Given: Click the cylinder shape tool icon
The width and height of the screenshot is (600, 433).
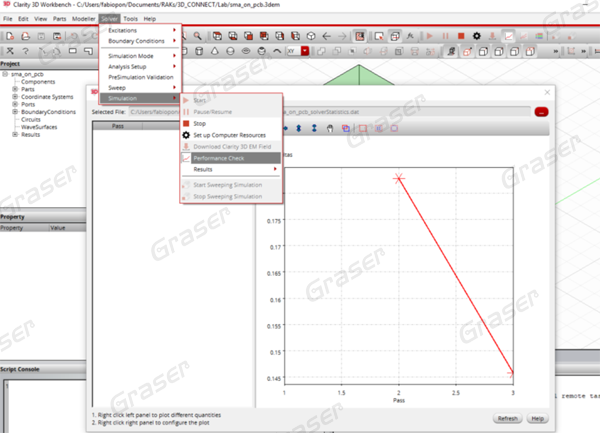Looking at the screenshot, I should point(199,51).
